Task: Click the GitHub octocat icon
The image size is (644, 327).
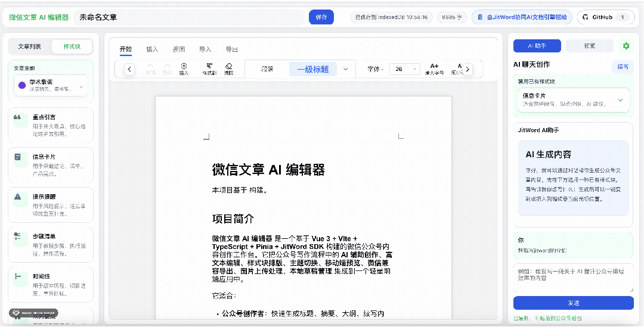Action: (x=586, y=17)
